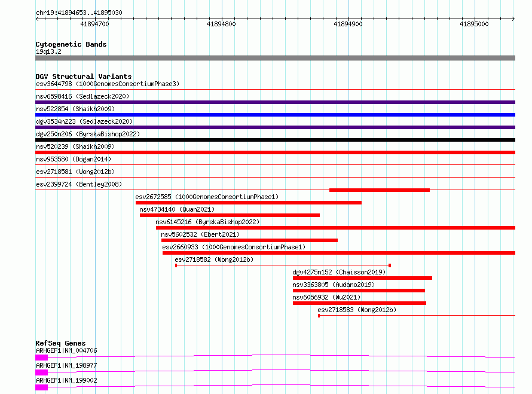
Task: Click the Cytogenetic Bands track title
Action: [71, 44]
